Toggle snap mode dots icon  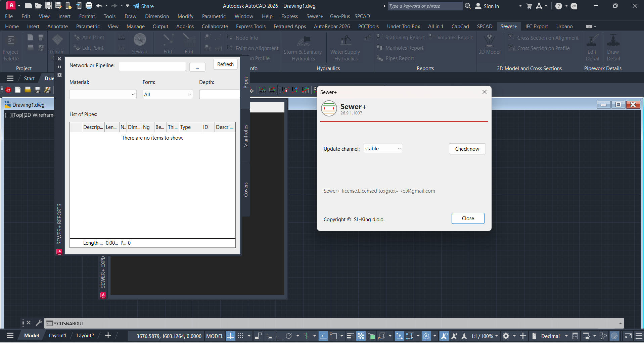[x=241, y=336]
